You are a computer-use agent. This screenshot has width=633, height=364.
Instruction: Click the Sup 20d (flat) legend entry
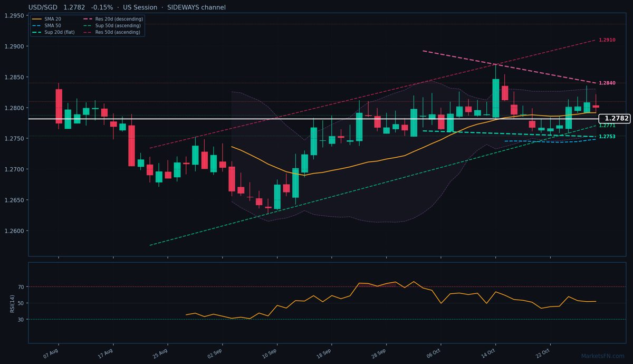(x=53, y=32)
